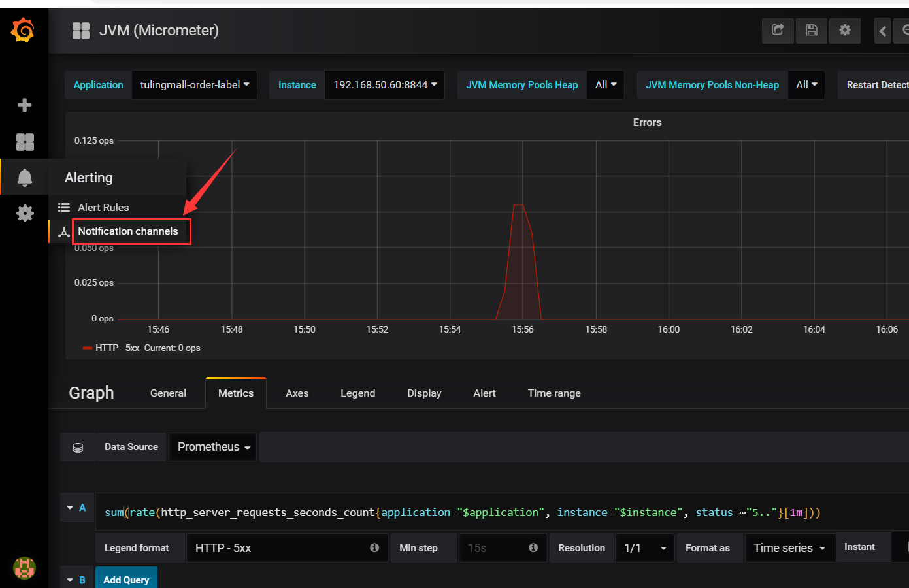Click the Graph panel type heading
The image size is (909, 588).
[91, 393]
